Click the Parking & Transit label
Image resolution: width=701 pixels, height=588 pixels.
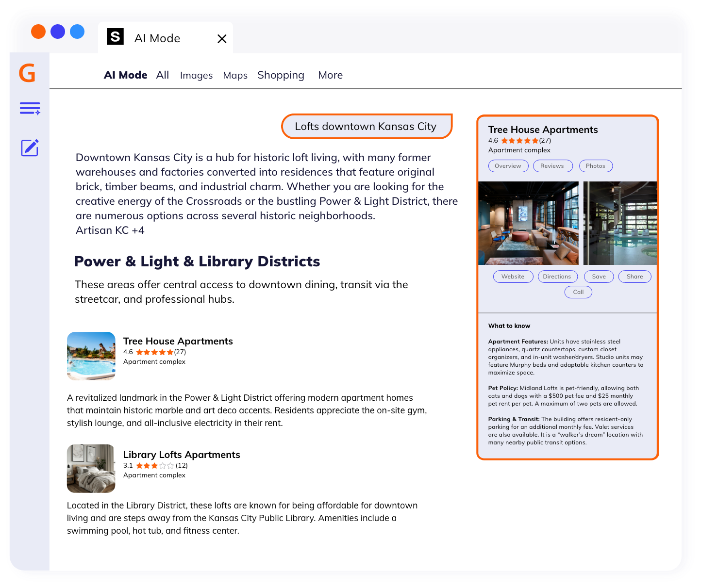[514, 419]
